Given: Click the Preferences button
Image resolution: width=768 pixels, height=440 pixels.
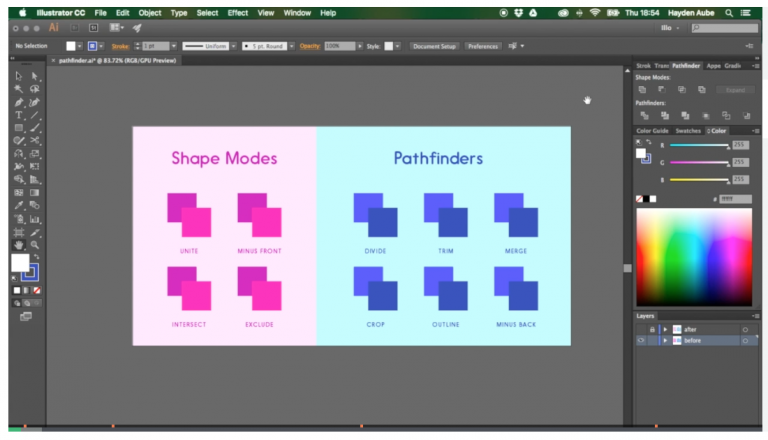Looking at the screenshot, I should point(482,46).
